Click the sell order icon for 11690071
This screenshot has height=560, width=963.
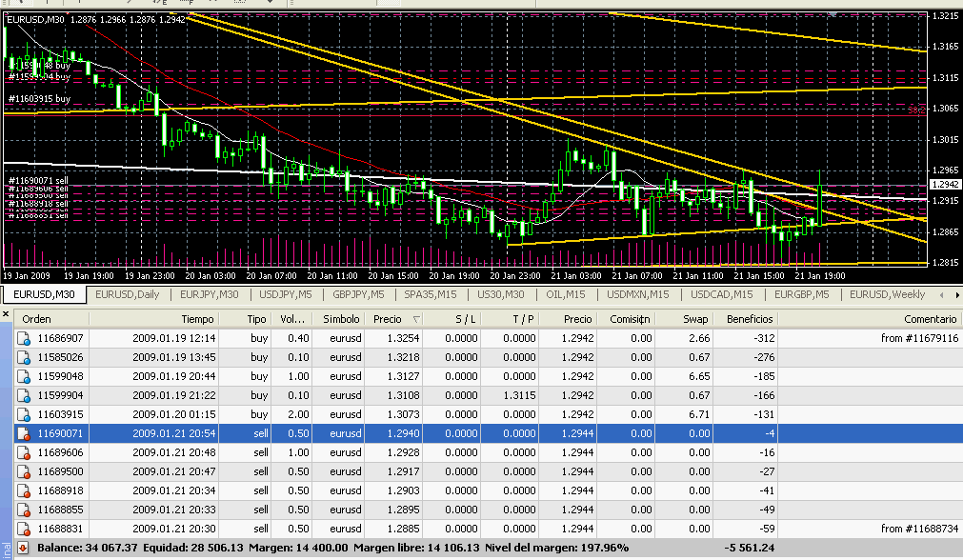24,433
